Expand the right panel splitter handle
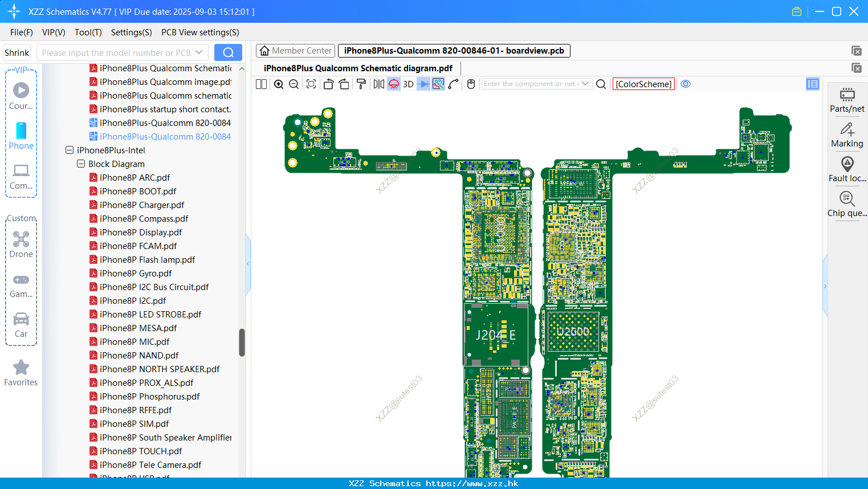This screenshot has width=868, height=489. click(825, 286)
